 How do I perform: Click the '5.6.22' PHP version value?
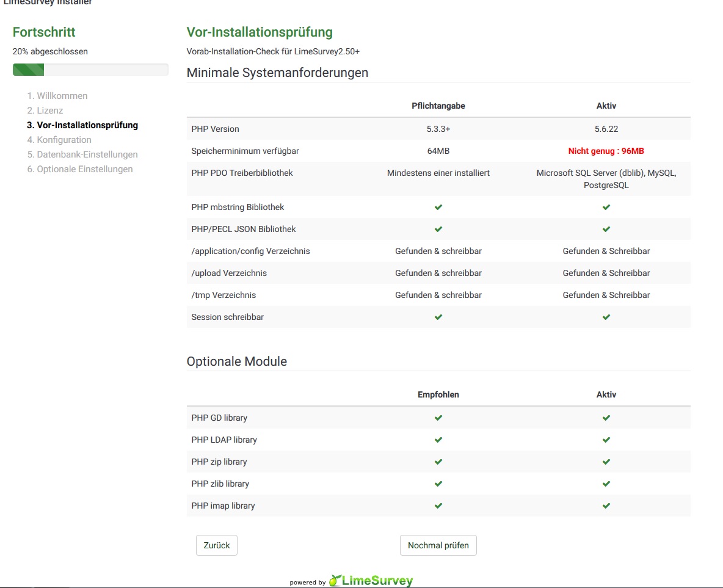[x=606, y=129]
